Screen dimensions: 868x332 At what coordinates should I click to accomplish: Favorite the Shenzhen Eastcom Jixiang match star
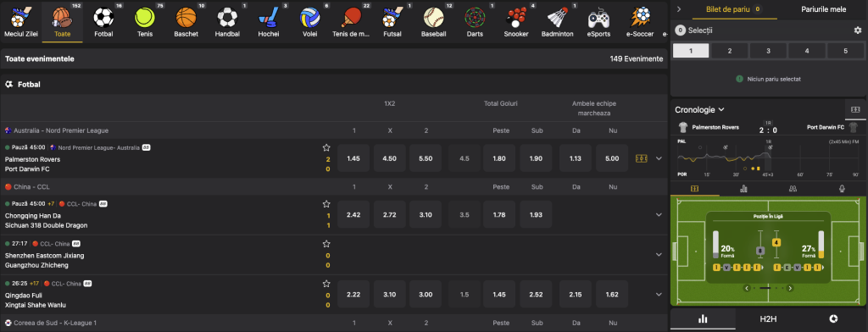(x=326, y=243)
